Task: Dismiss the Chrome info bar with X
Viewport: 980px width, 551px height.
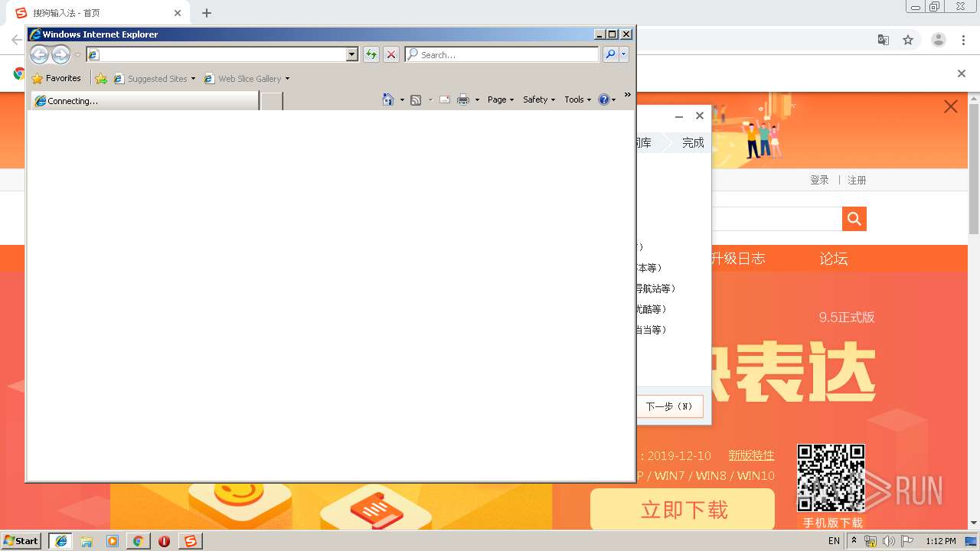Action: (x=962, y=73)
